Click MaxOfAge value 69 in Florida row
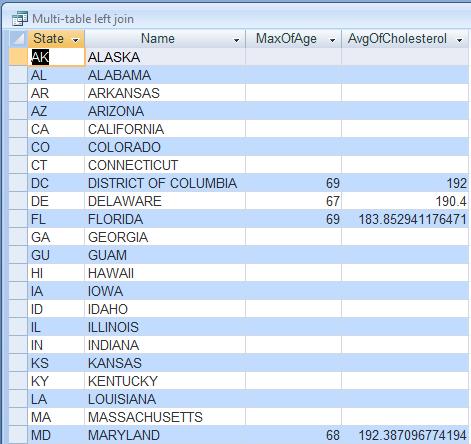471x444 pixels. (x=294, y=219)
